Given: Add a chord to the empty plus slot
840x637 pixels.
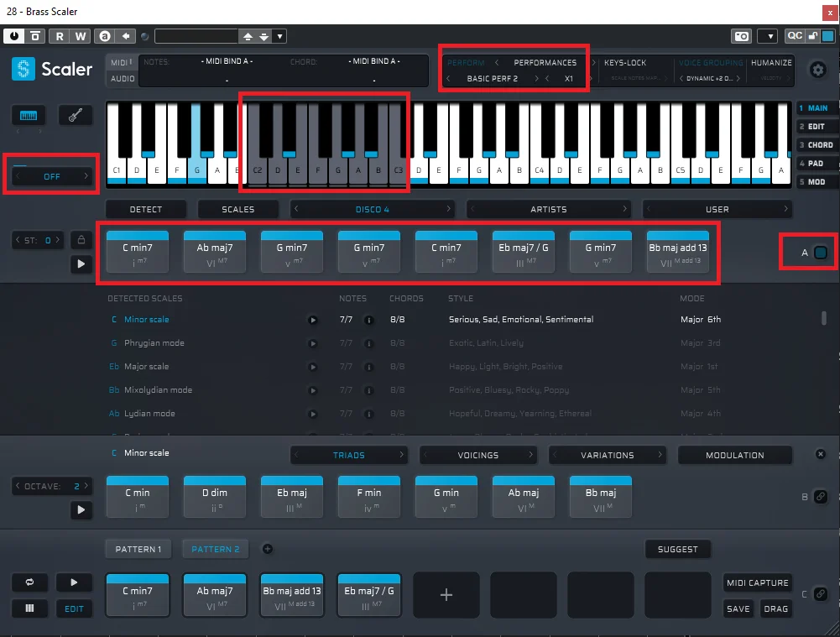Looking at the screenshot, I should (x=446, y=595).
